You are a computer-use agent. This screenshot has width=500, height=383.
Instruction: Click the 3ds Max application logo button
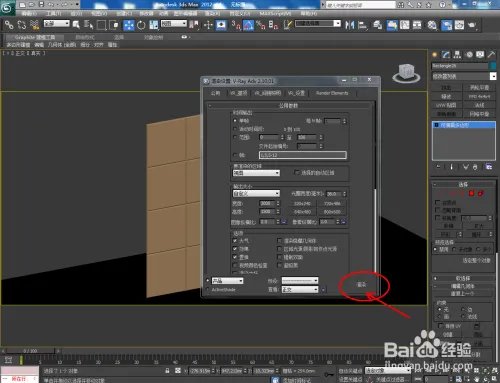point(7,7)
